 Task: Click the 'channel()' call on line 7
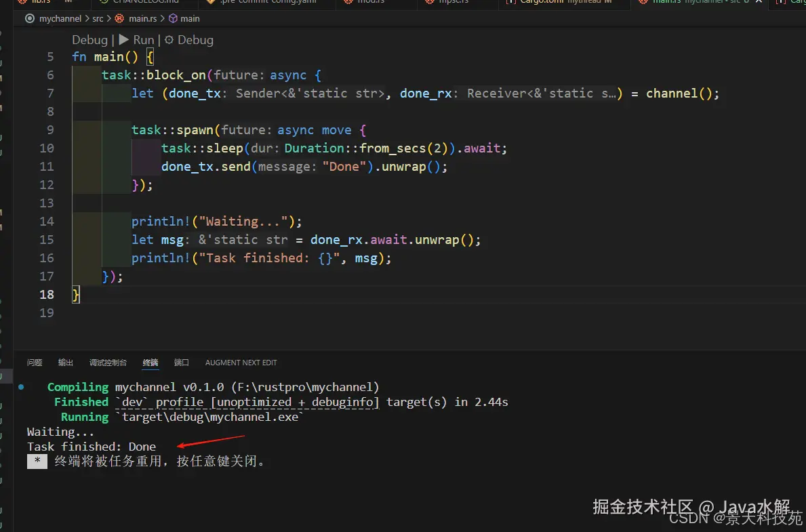tap(679, 94)
